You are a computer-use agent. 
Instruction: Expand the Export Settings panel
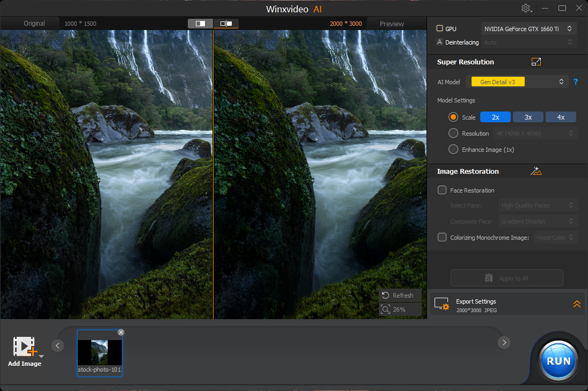pyautogui.click(x=577, y=304)
